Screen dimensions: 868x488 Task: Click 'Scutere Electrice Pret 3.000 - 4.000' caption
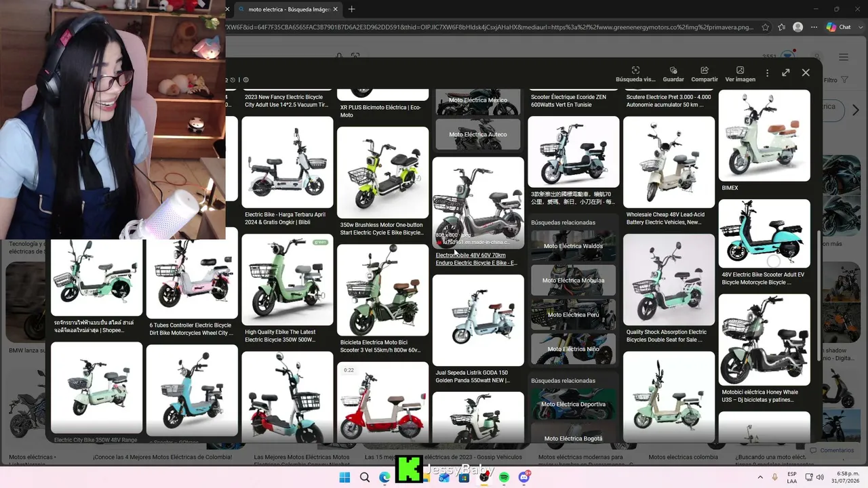click(669, 101)
